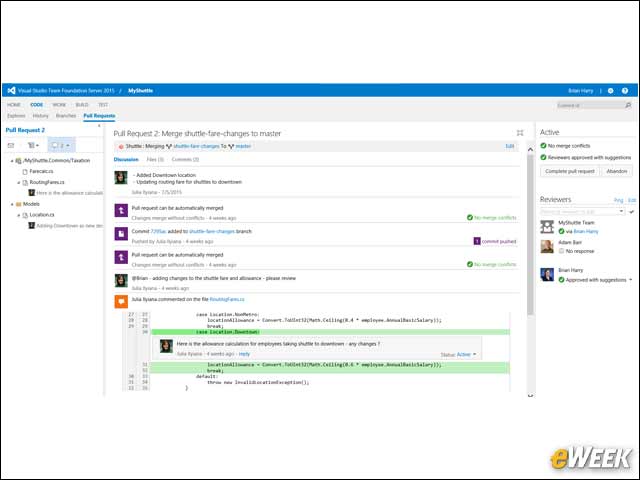Screen dimensions: 640x480
Task: Click Adam Barr's avatar picture
Action: [547, 246]
